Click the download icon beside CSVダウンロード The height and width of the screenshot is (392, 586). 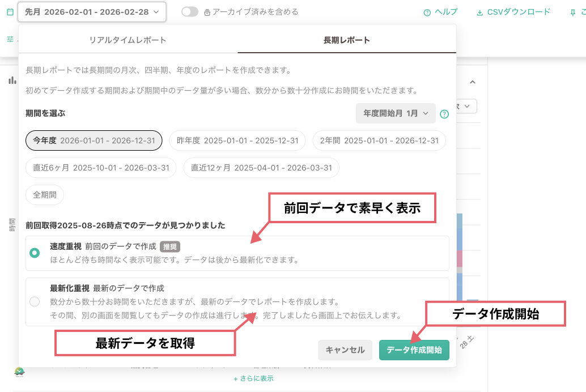click(481, 11)
